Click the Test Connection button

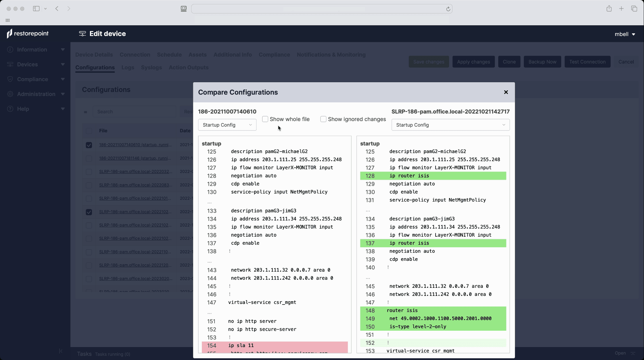[587, 62]
